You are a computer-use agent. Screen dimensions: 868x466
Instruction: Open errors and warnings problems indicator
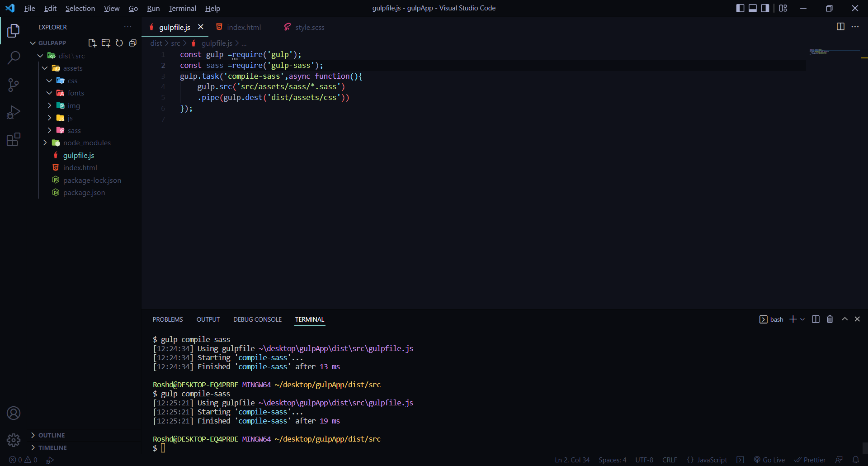(x=23, y=460)
